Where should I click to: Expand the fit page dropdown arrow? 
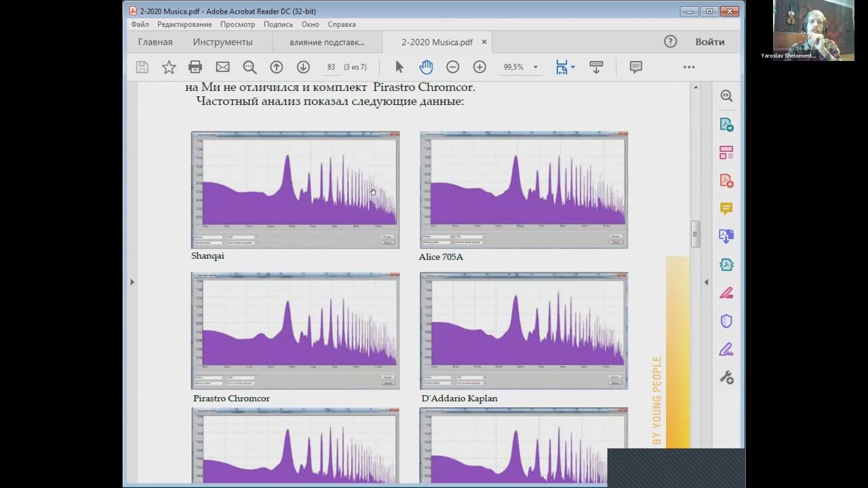(x=573, y=67)
